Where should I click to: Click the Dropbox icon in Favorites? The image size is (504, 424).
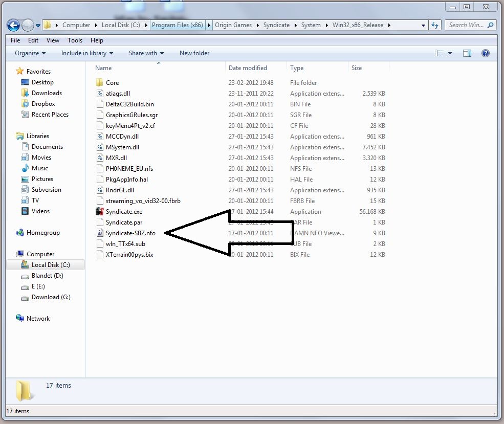pyautogui.click(x=25, y=104)
